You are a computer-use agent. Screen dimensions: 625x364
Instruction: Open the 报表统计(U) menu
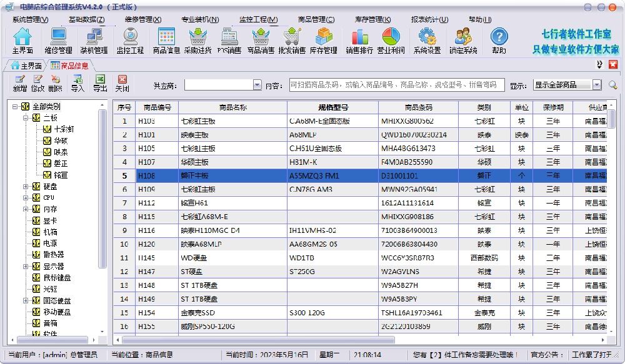coord(430,19)
